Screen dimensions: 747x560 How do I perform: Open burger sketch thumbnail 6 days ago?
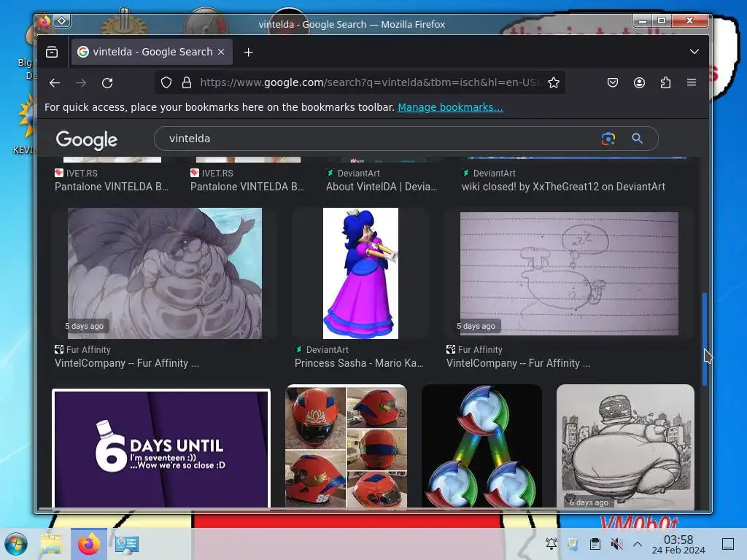pos(625,447)
